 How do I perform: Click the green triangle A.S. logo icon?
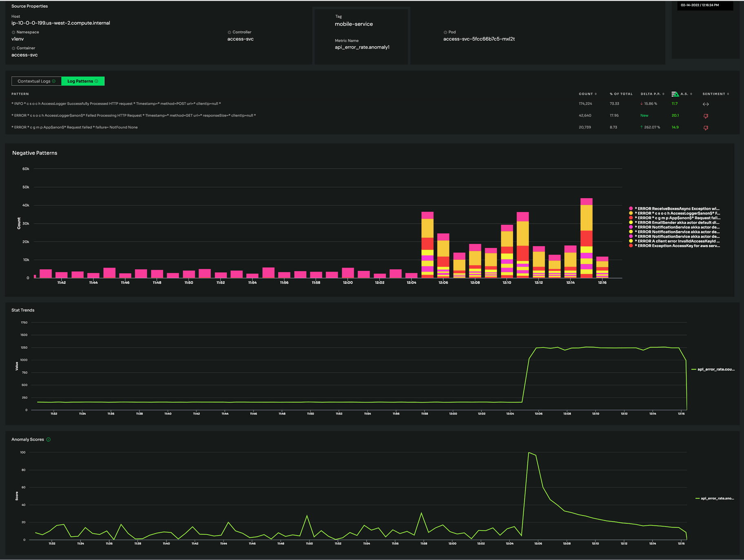(x=675, y=94)
